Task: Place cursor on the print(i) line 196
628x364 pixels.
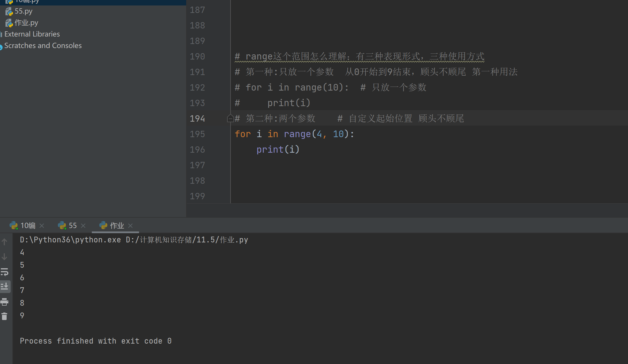Action: [278, 150]
